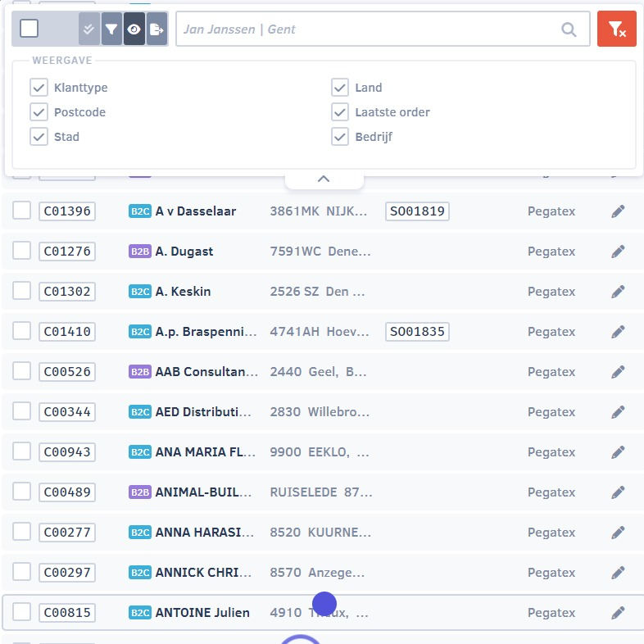Image resolution: width=644 pixels, height=644 pixels.
Task: Select the row checkbox for C00815
Action: coord(22,612)
